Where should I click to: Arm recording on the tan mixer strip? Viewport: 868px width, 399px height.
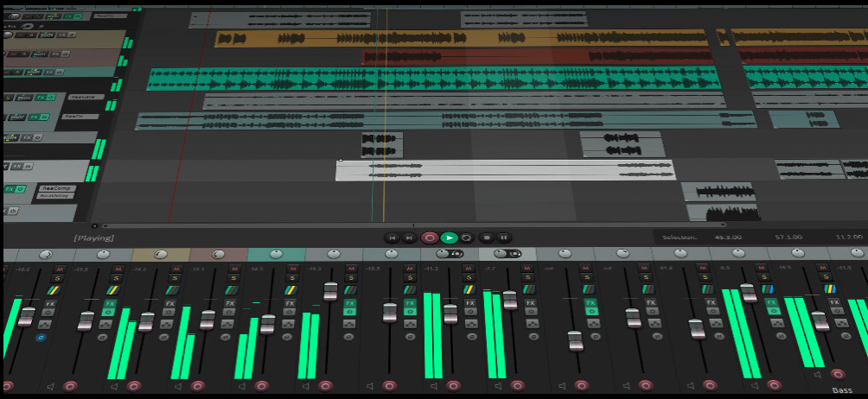tap(133, 386)
